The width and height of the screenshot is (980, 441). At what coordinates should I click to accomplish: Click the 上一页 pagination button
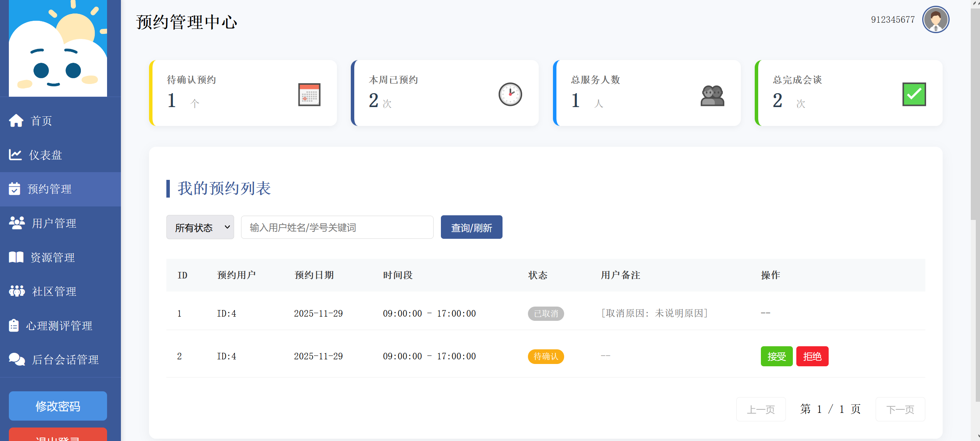pyautogui.click(x=761, y=409)
